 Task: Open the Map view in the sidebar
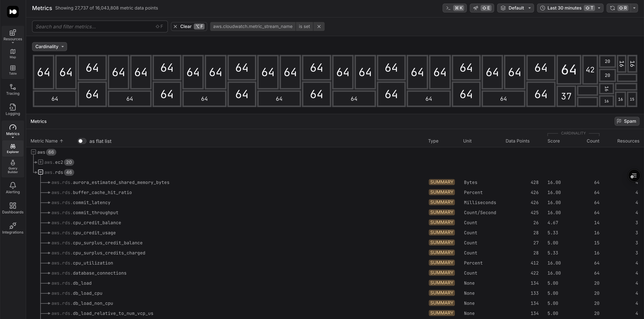13,54
